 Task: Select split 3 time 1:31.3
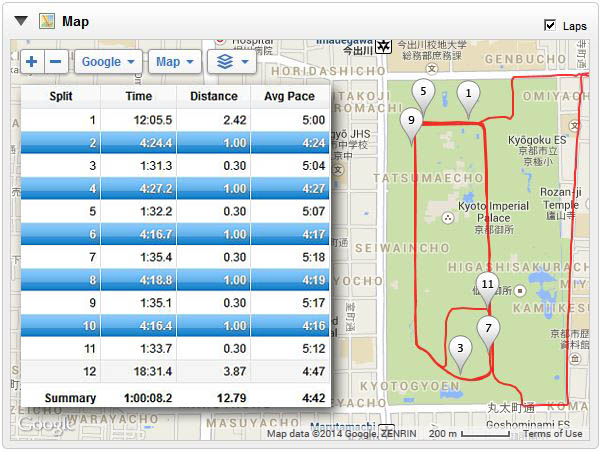click(x=156, y=166)
